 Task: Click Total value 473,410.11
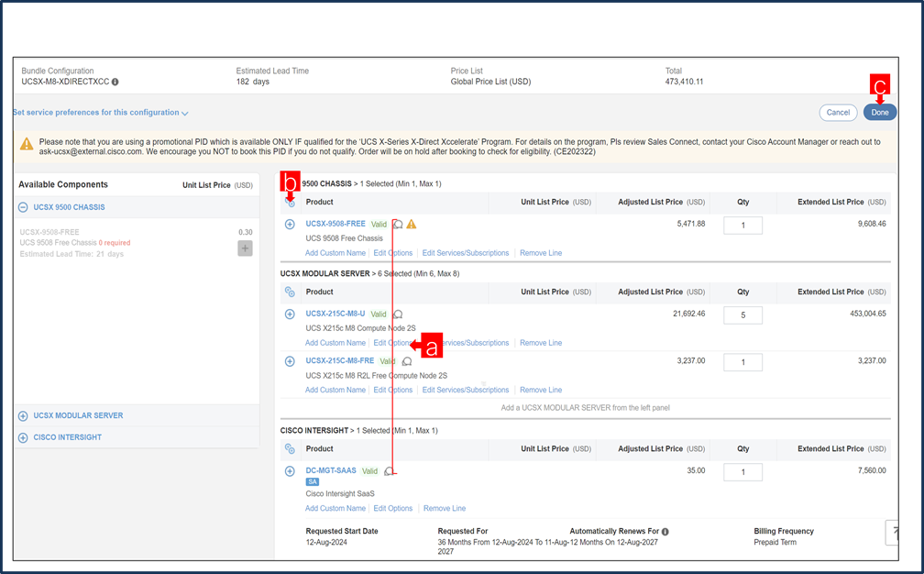coord(684,82)
